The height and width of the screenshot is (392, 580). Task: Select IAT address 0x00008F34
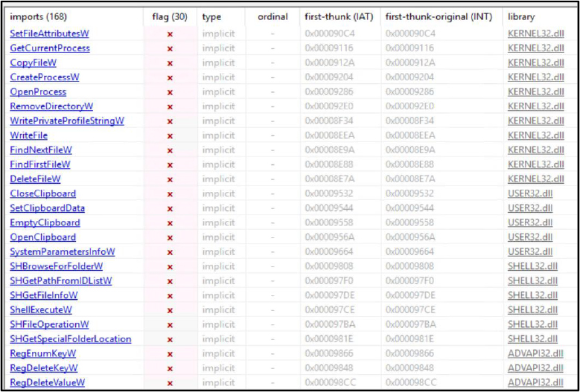click(x=329, y=121)
